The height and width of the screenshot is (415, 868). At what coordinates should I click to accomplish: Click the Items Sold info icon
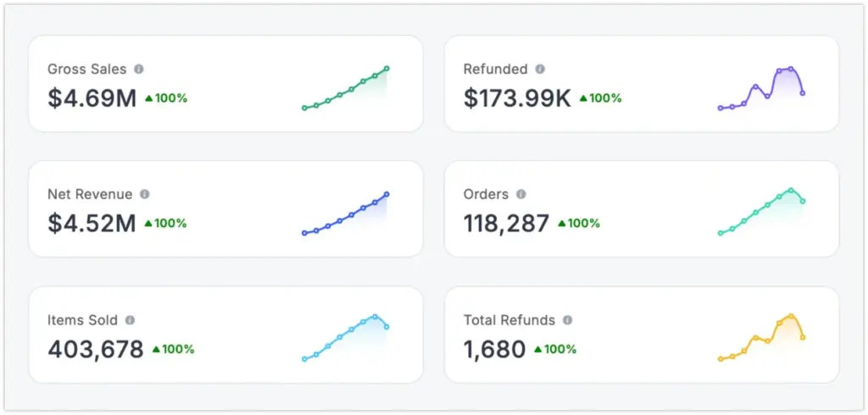[x=131, y=320]
